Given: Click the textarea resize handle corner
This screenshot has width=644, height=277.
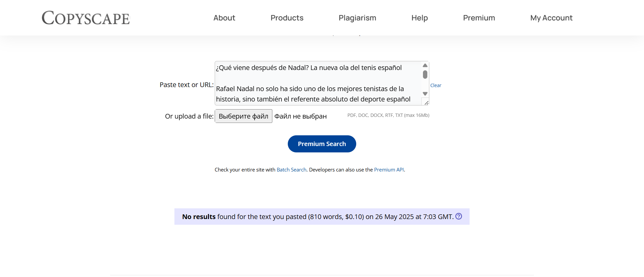Looking at the screenshot, I should (426, 102).
